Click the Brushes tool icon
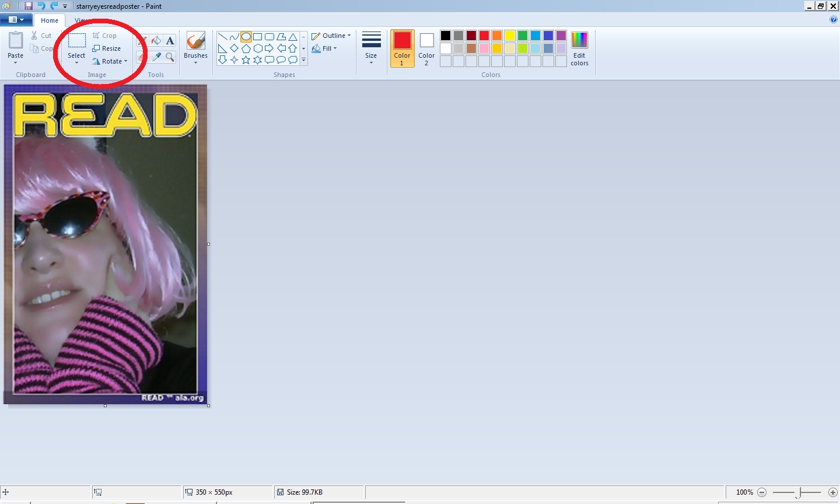The height and width of the screenshot is (504, 840). click(195, 41)
